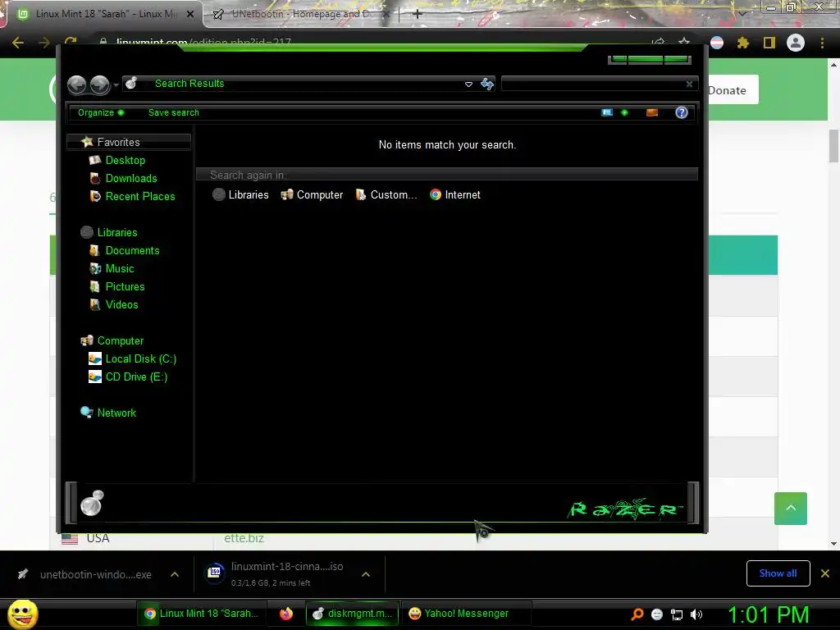Switch to Linux Mint 18 Sarah Chrome tab
The image size is (840, 630).
point(106,14)
